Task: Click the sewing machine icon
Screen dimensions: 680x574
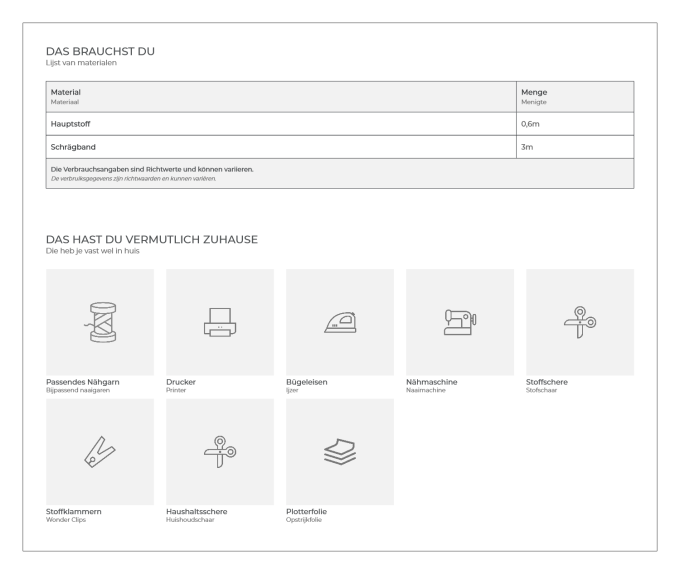Action: pyautogui.click(x=460, y=322)
